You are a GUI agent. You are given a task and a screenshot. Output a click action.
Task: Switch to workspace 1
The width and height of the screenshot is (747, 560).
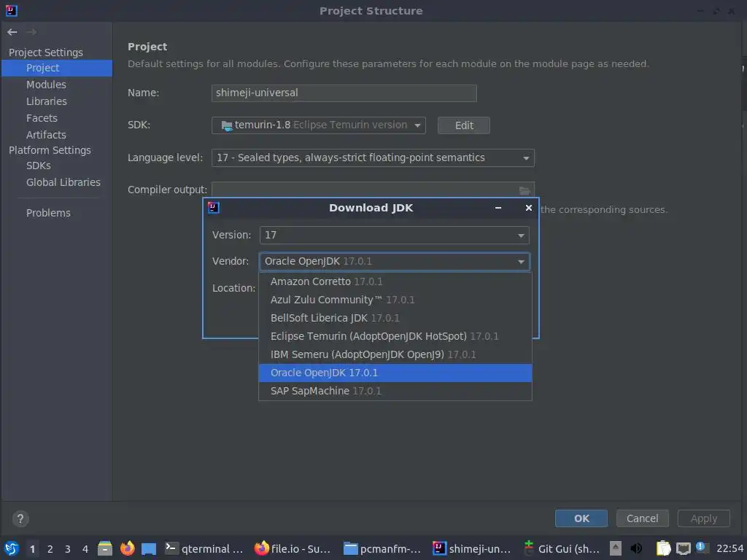coord(32,549)
